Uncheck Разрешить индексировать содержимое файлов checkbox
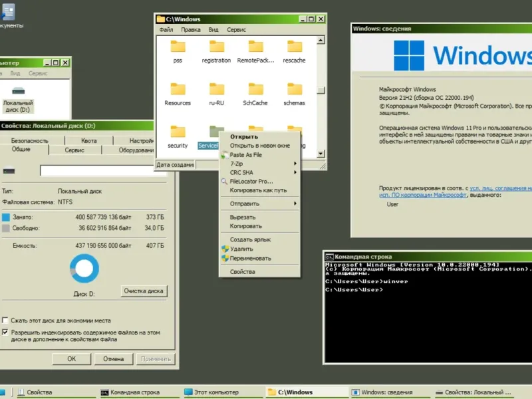The height and width of the screenshot is (399, 532). tap(5, 332)
